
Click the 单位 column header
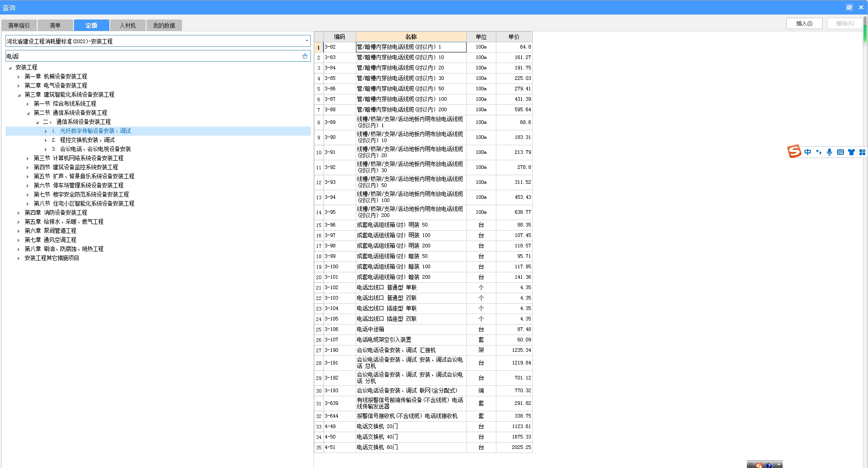(x=481, y=37)
